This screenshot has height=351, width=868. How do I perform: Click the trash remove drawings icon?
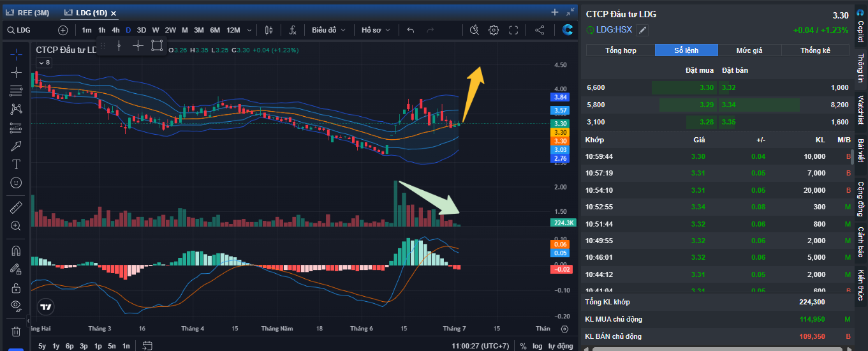tap(16, 331)
